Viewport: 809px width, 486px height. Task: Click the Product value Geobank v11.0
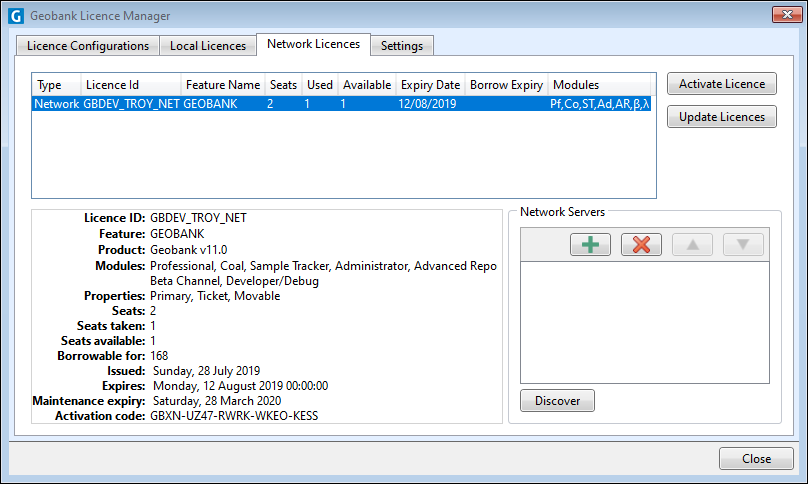click(189, 250)
